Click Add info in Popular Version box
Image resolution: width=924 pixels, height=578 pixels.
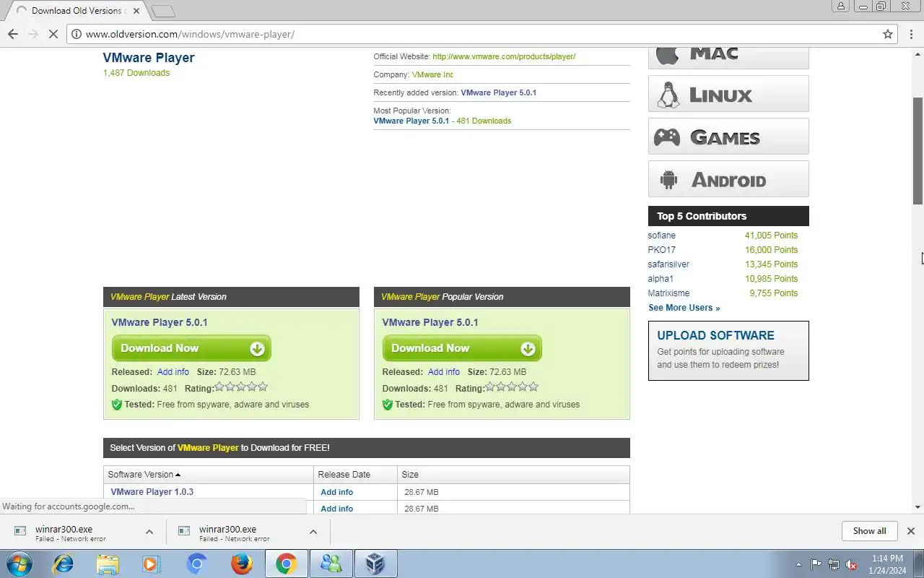[x=444, y=372]
